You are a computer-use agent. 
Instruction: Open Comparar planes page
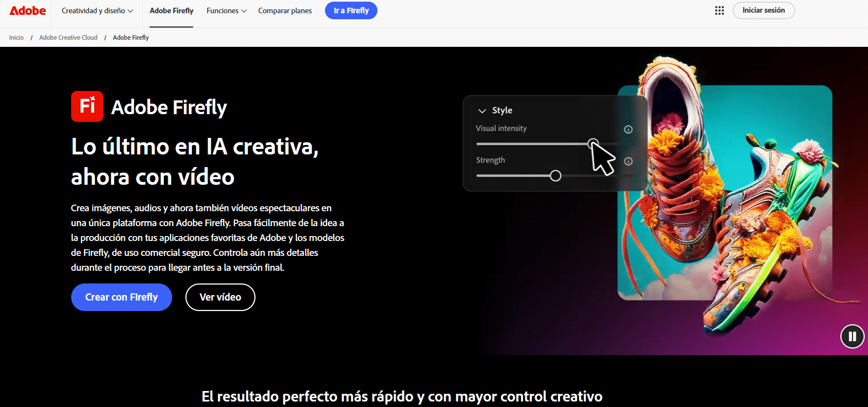(x=285, y=10)
